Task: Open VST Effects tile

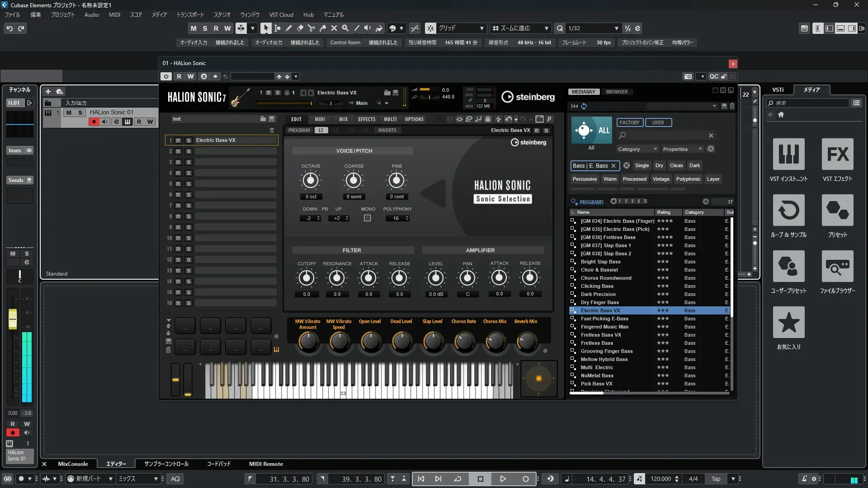Action: pos(837,155)
